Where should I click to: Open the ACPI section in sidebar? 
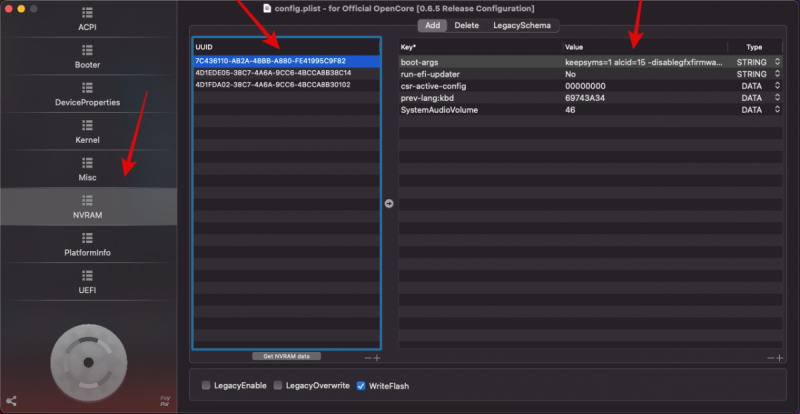(87, 19)
